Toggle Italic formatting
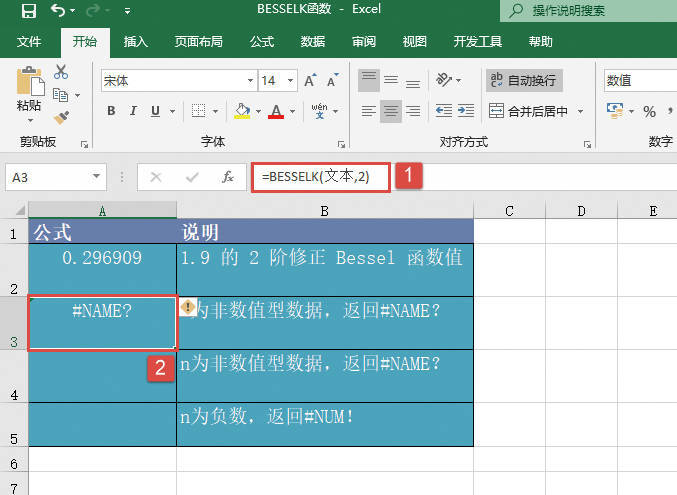This screenshot has height=495, width=677. tap(136, 111)
